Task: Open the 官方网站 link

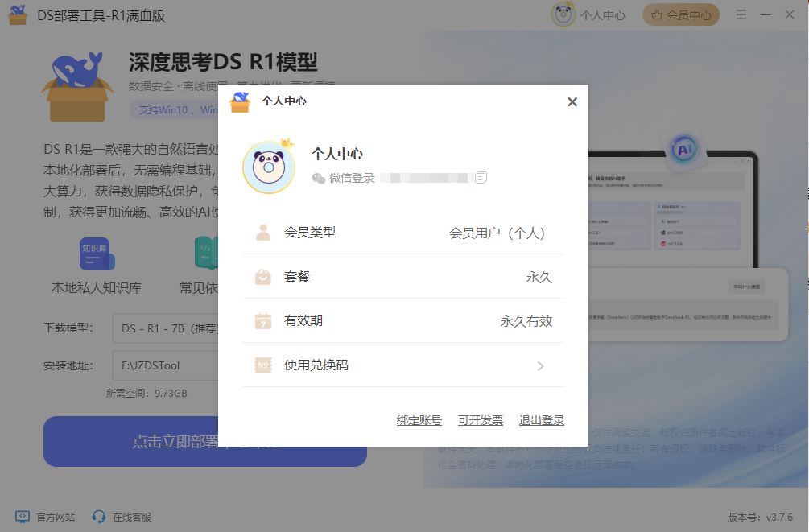Action: (56, 517)
